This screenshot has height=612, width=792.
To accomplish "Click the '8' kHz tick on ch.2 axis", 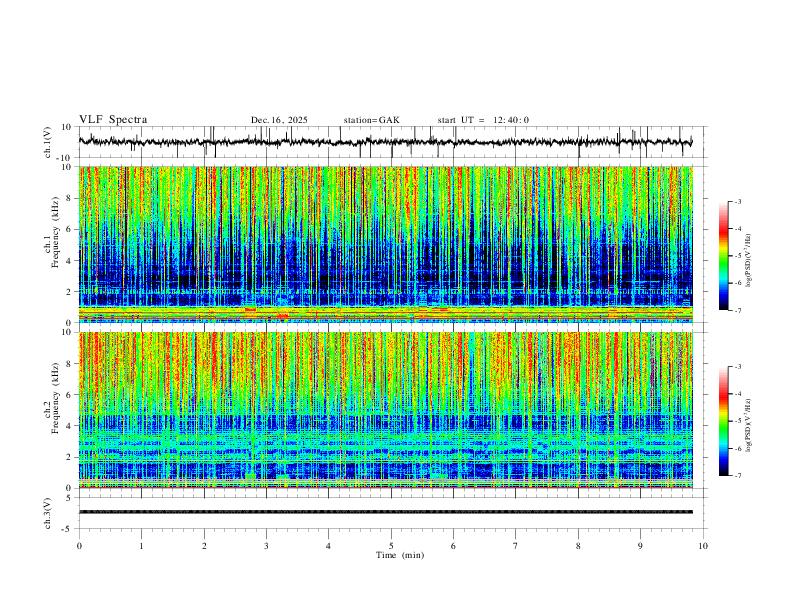I will 70,364.
